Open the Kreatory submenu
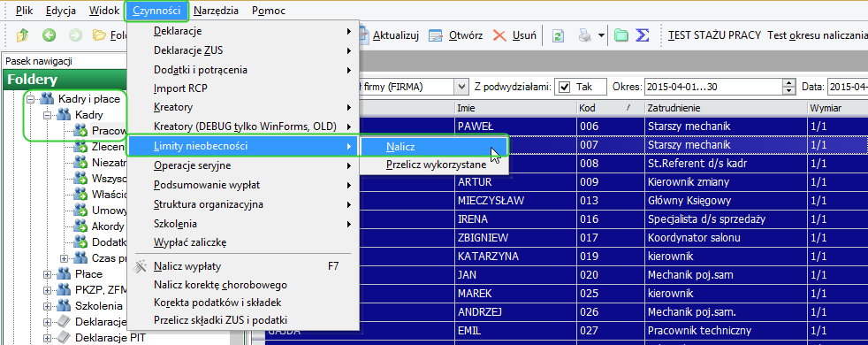This screenshot has height=345, width=868. point(244,107)
